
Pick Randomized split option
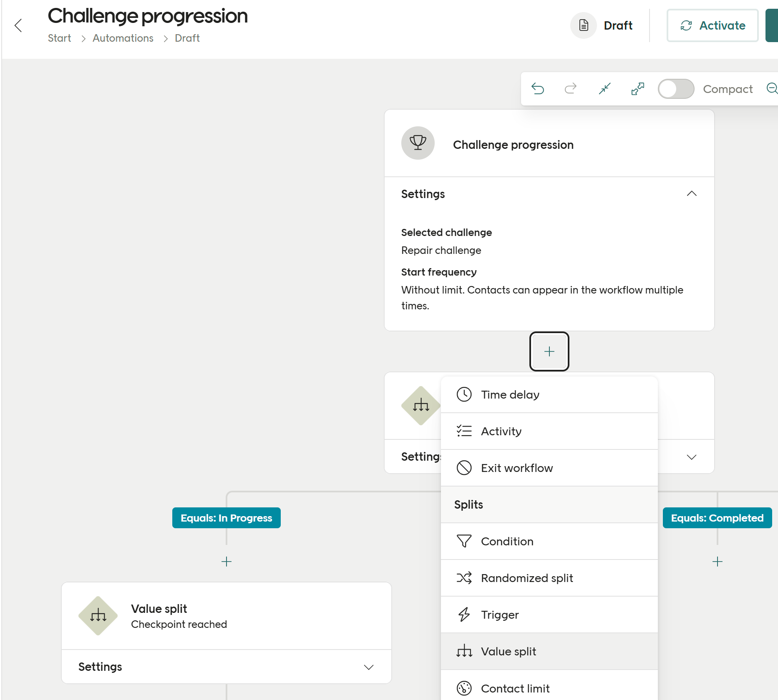point(526,578)
